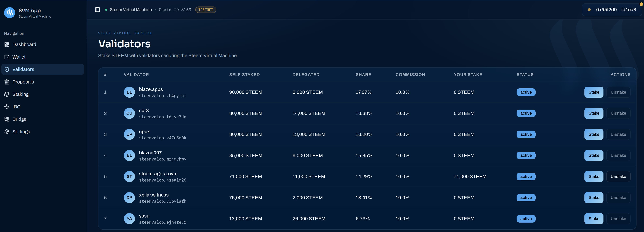Click Unstake on xpilar.witness row
644x232 pixels.
(x=618, y=197)
